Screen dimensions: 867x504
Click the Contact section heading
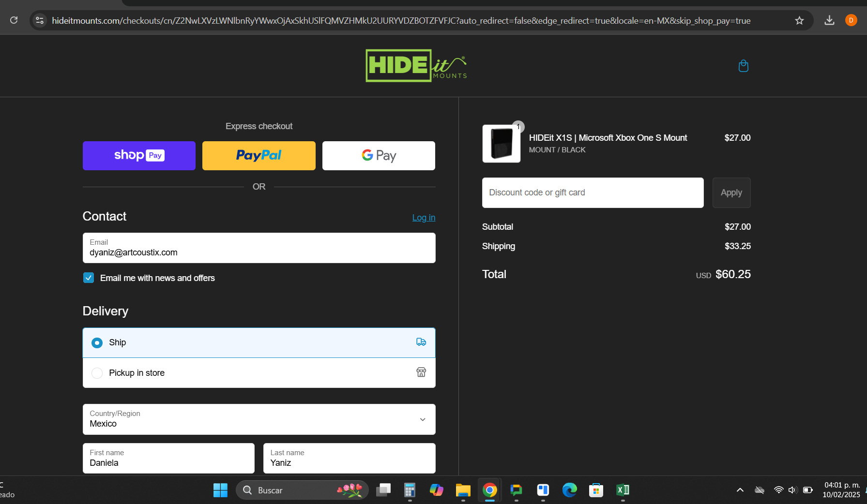(x=105, y=216)
